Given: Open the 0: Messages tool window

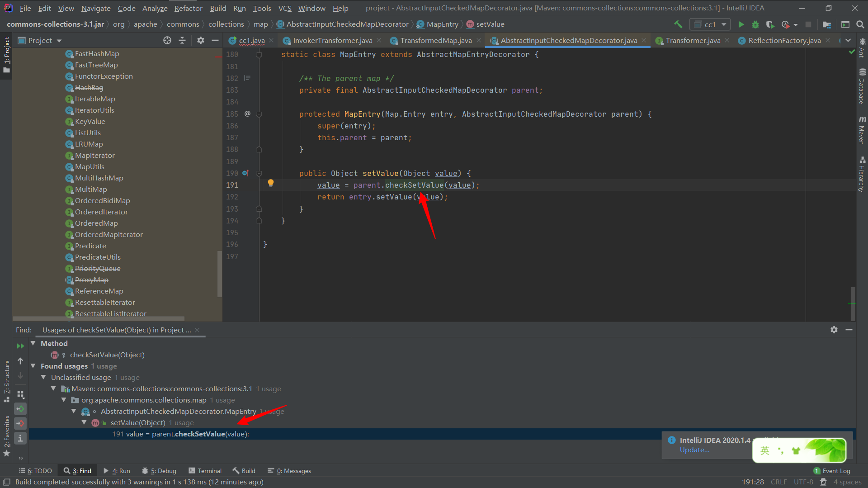Looking at the screenshot, I should tap(289, 471).
